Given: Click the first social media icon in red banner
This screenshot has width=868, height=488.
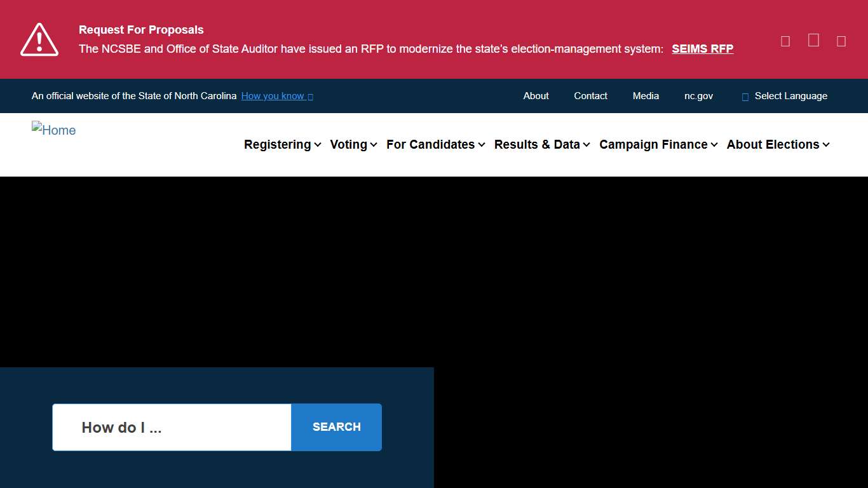Looking at the screenshot, I should [x=785, y=40].
